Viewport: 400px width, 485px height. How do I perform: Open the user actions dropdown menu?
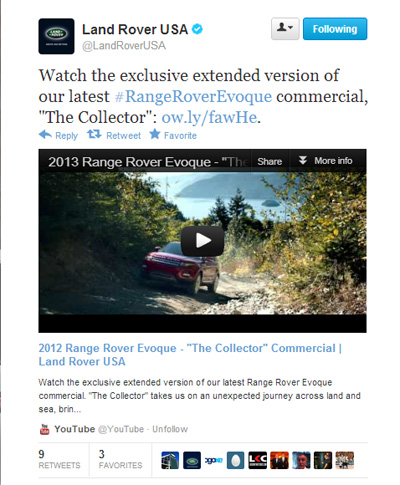[285, 29]
